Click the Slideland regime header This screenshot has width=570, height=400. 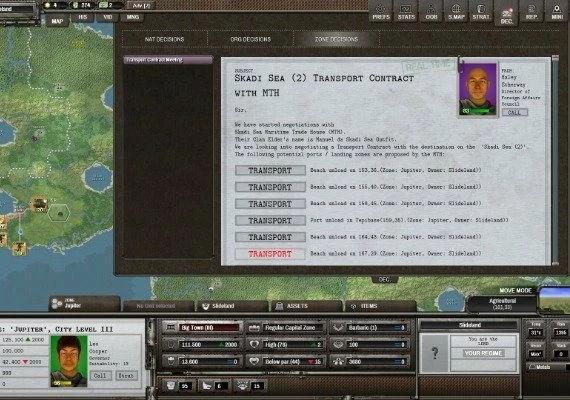(x=469, y=325)
